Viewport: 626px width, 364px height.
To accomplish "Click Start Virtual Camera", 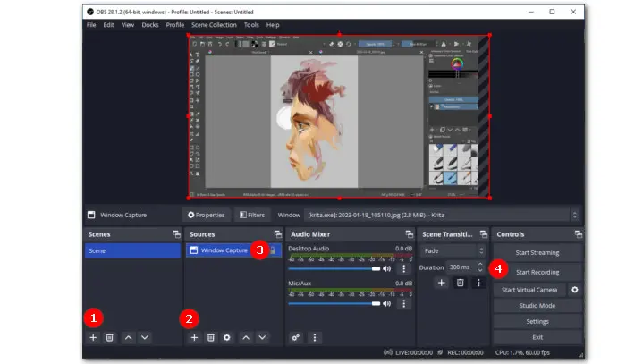I will 529,290.
